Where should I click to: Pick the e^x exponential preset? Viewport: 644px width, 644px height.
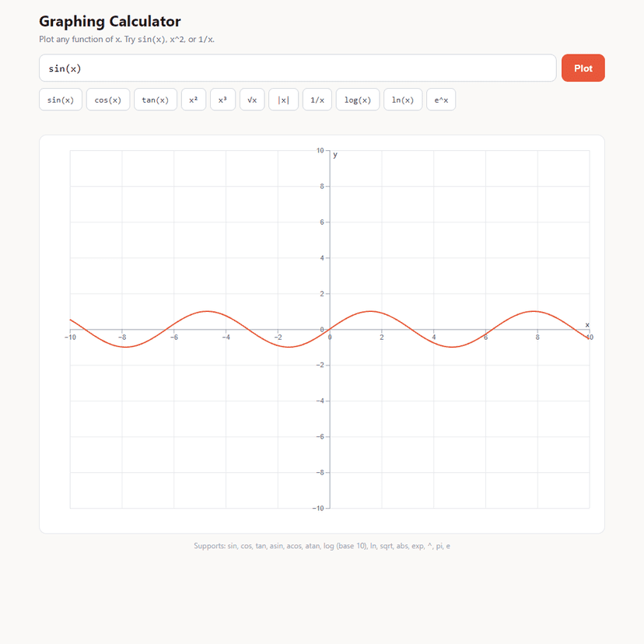440,100
